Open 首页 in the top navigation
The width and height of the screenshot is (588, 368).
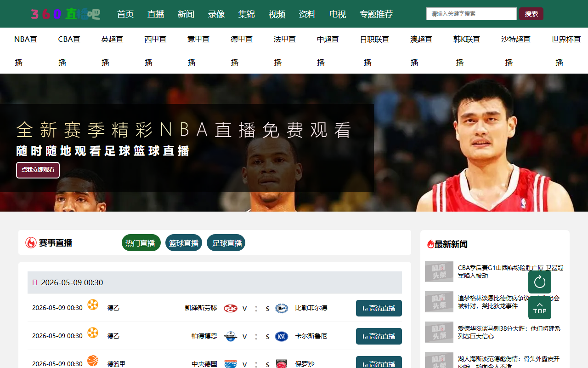pyautogui.click(x=125, y=14)
